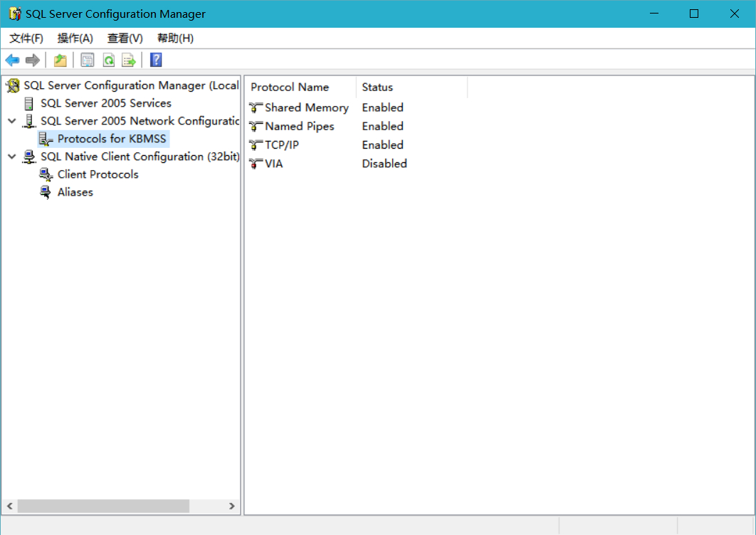Click the Shared Memory protocol icon
The width and height of the screenshot is (756, 535).
pos(256,107)
